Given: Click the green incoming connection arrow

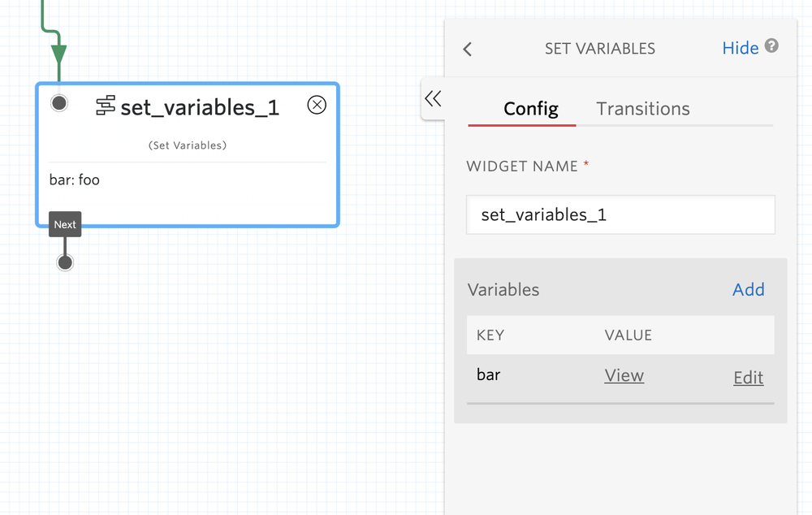Looking at the screenshot, I should (58, 54).
